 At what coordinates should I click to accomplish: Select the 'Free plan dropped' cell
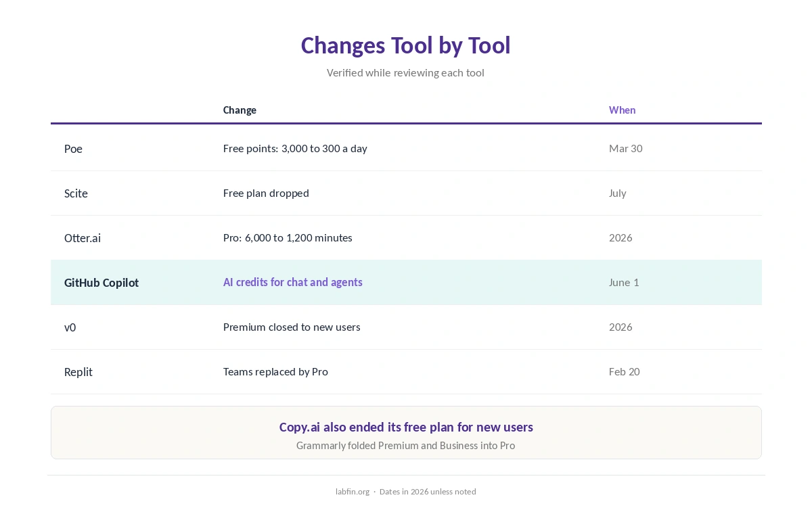[x=266, y=193]
